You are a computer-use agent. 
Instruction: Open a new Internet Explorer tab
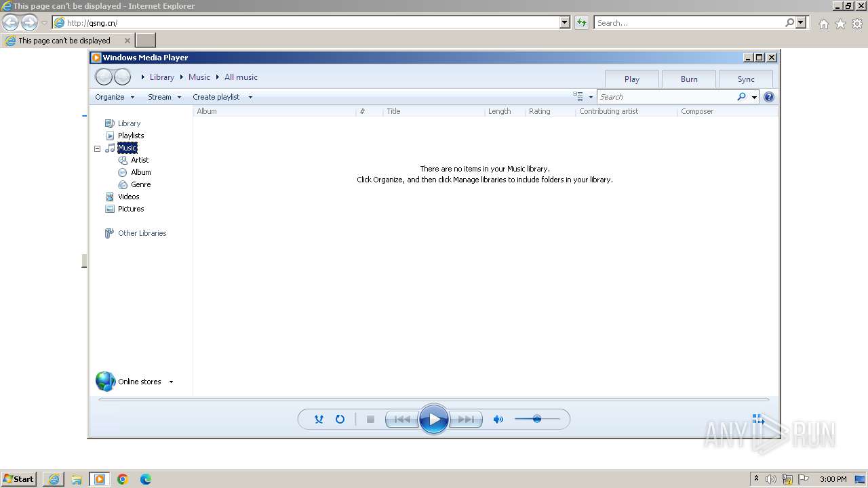(x=146, y=41)
